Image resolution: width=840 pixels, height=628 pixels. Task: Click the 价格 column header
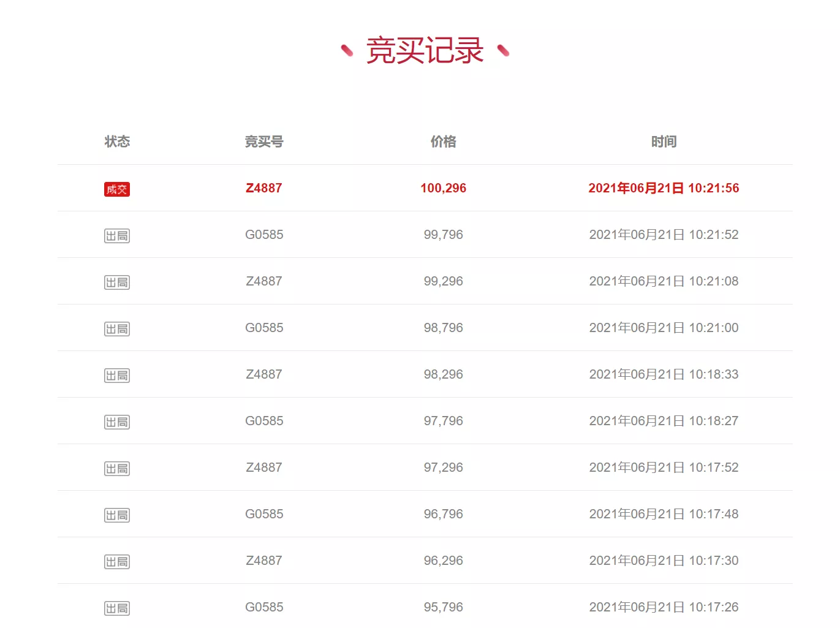coord(444,142)
